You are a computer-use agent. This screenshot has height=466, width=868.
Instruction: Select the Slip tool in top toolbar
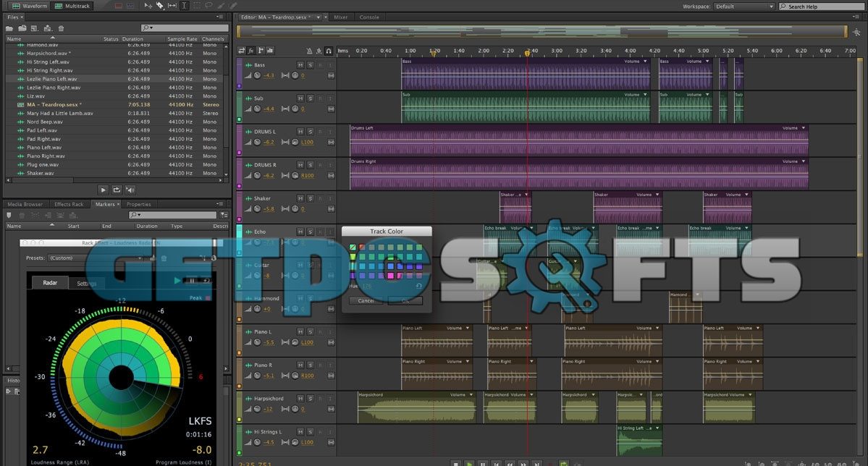tap(172, 6)
